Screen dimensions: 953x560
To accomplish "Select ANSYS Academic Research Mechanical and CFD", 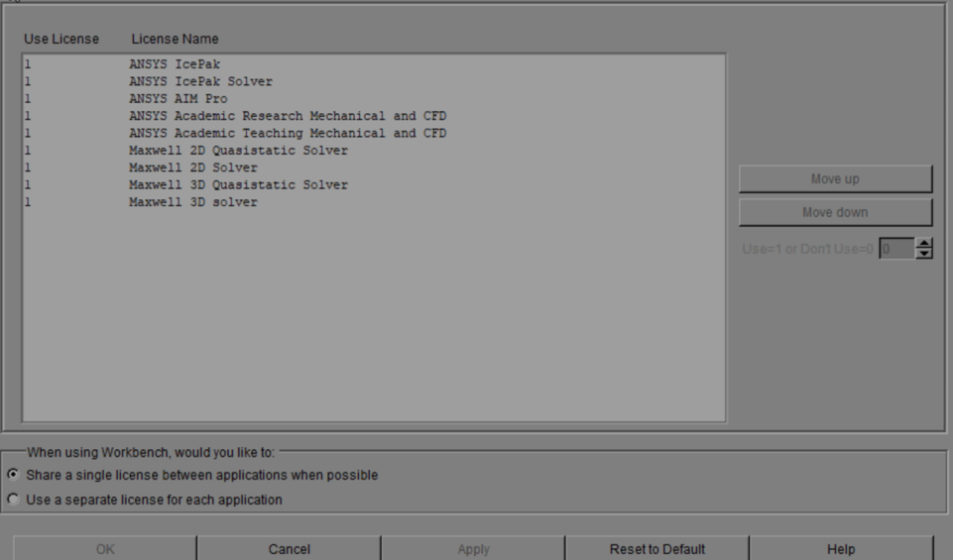I will click(374, 115).
